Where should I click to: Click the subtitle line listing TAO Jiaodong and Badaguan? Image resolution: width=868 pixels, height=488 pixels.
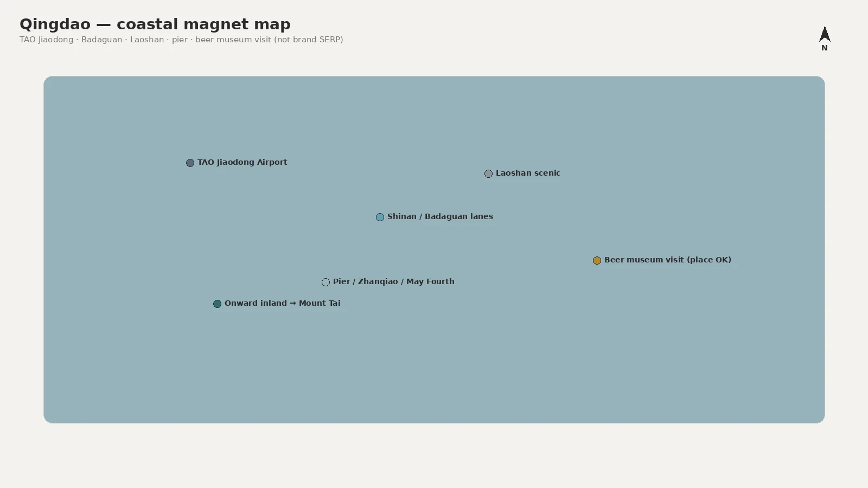click(x=181, y=40)
